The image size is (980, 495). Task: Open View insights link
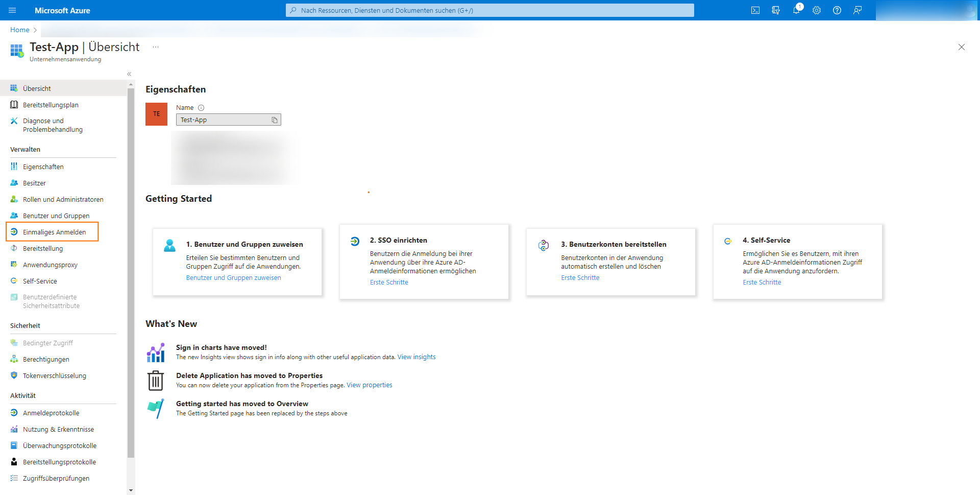416,357
